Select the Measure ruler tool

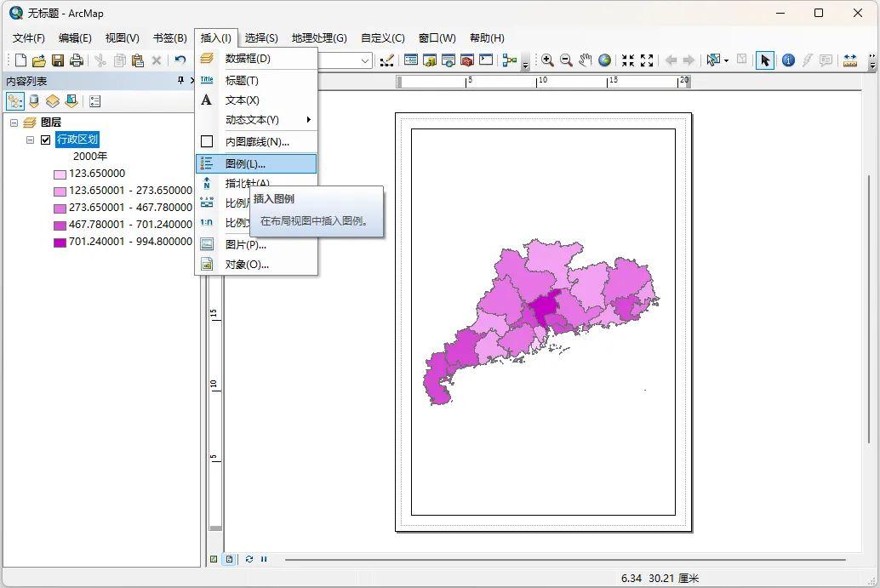pyautogui.click(x=849, y=60)
